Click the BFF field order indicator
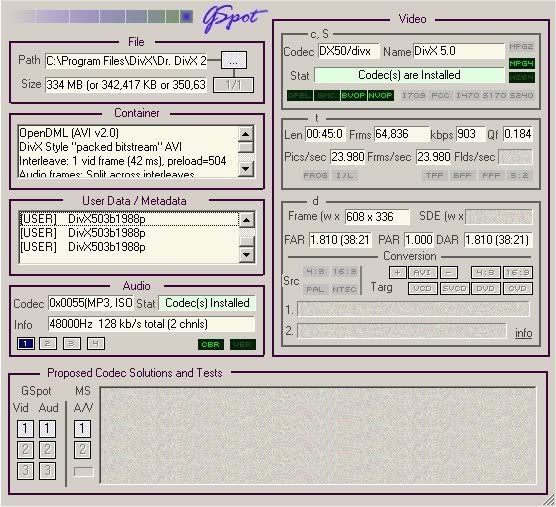The height and width of the screenshot is (507, 556). (462, 176)
